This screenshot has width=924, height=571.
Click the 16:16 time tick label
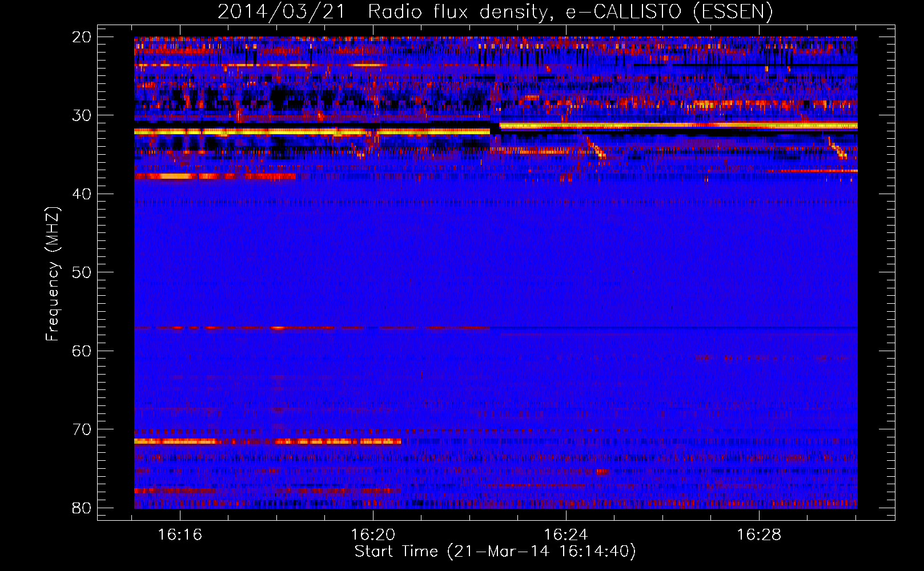pyautogui.click(x=180, y=535)
